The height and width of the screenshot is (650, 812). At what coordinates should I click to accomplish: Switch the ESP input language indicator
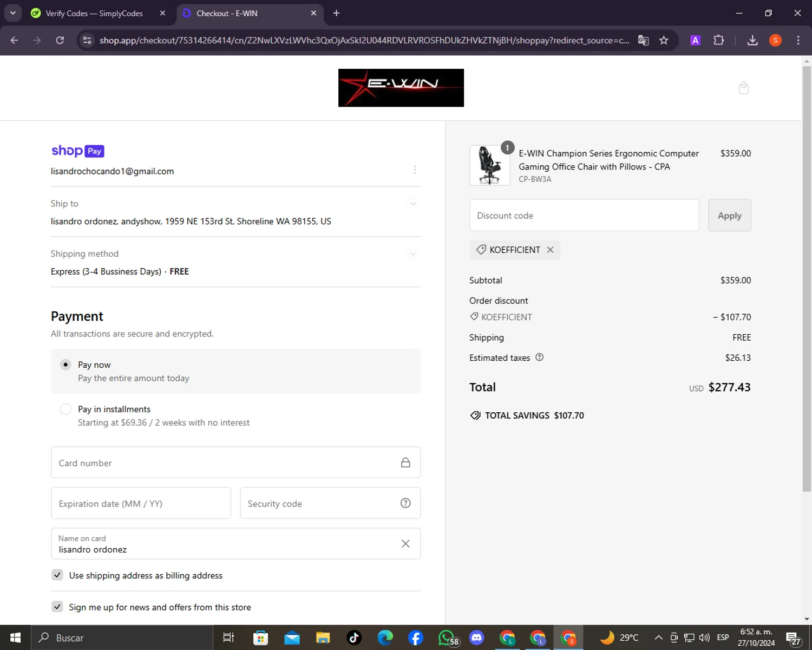pyautogui.click(x=723, y=638)
